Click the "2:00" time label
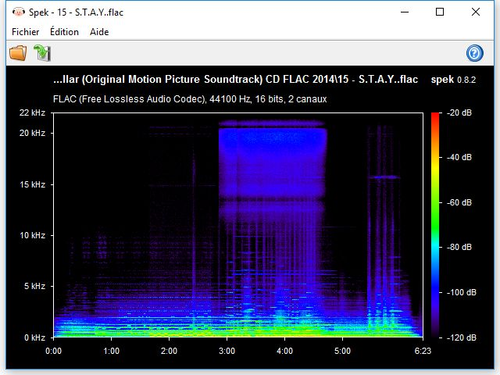Image resolution: width=500 pixels, height=375 pixels. (x=169, y=351)
